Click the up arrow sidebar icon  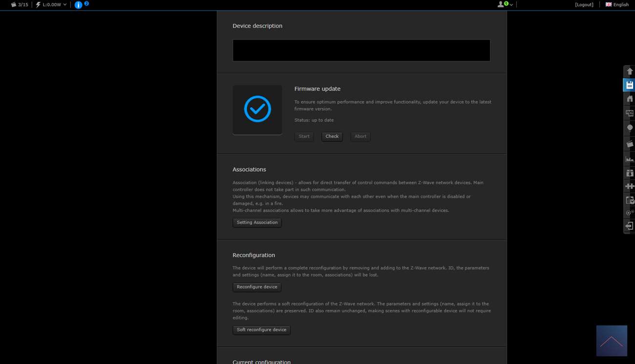pyautogui.click(x=629, y=71)
